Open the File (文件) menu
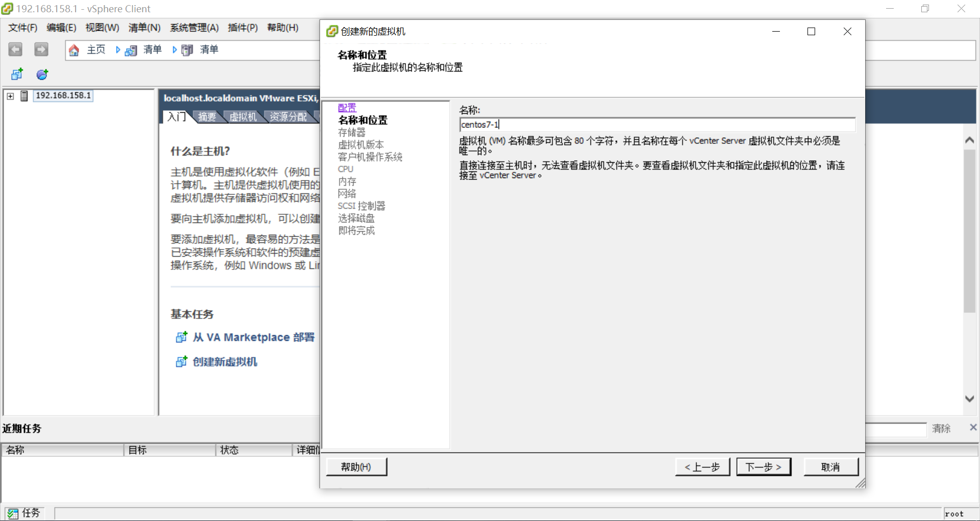980x521 pixels. coord(22,28)
